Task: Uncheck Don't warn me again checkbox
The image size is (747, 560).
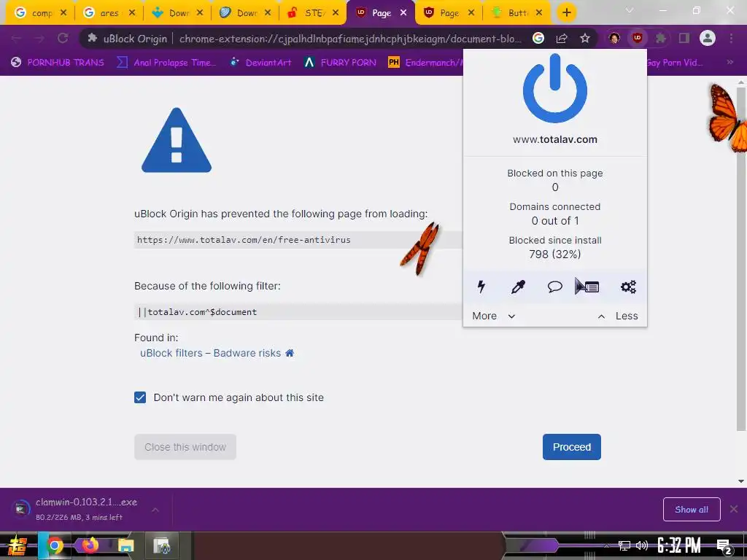Action: point(140,397)
